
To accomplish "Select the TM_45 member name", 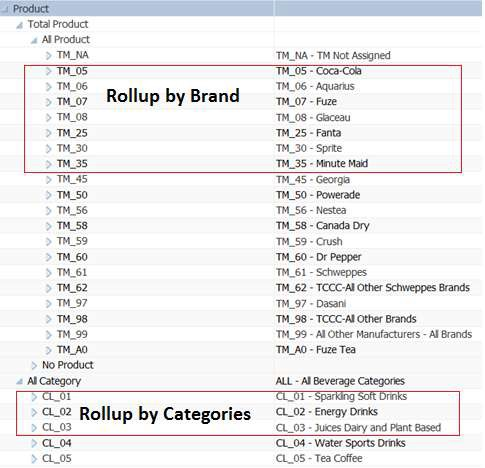I will coord(72,179).
